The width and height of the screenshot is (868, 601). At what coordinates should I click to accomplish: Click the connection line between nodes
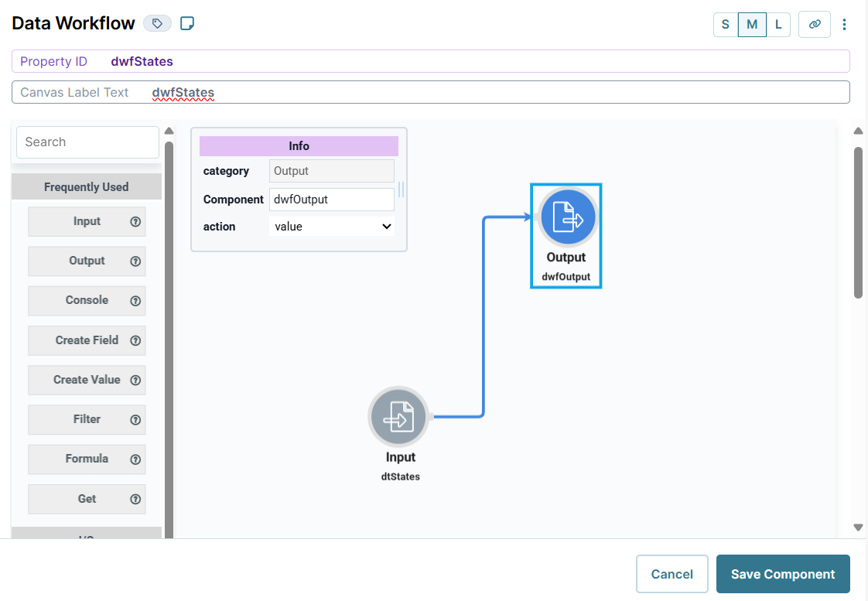[x=484, y=316]
